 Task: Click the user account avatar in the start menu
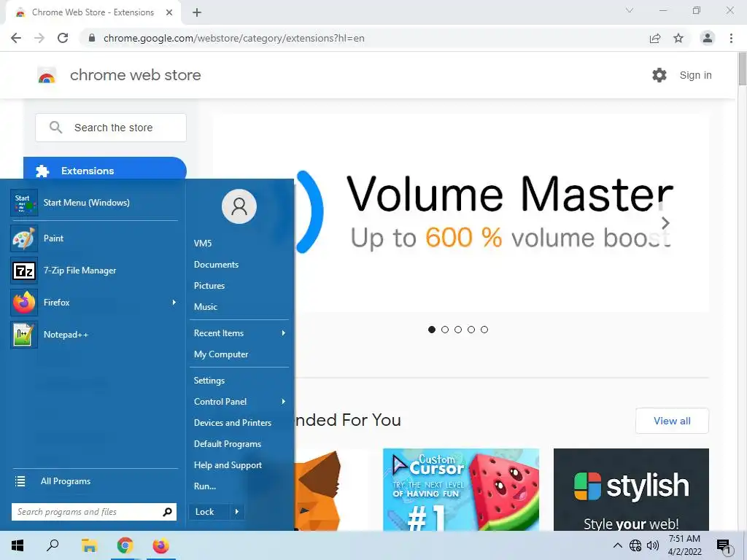239,206
